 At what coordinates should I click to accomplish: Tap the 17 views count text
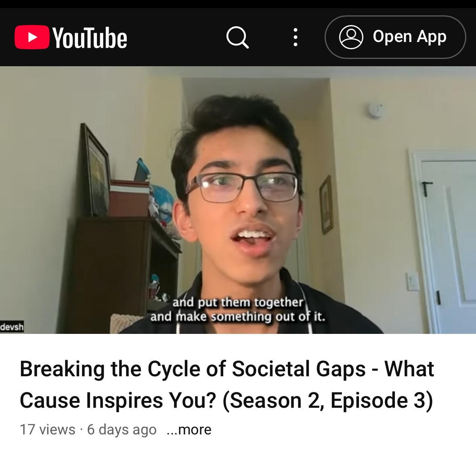click(47, 430)
